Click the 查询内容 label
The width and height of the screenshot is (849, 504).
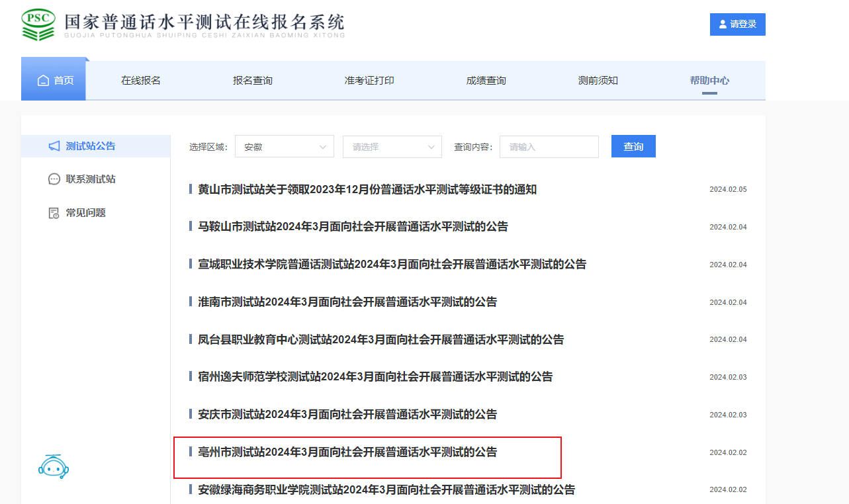pyautogui.click(x=473, y=147)
